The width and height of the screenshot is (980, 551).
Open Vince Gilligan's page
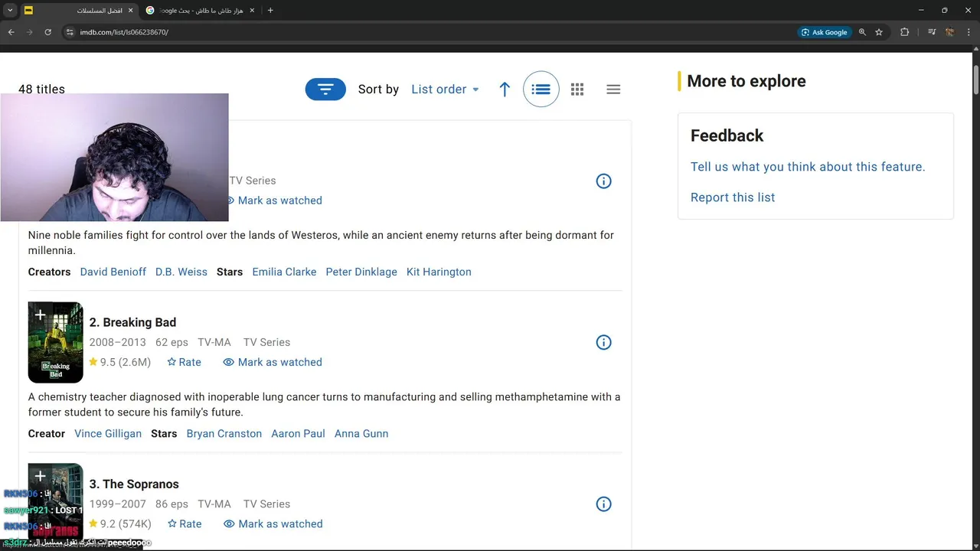click(x=108, y=434)
